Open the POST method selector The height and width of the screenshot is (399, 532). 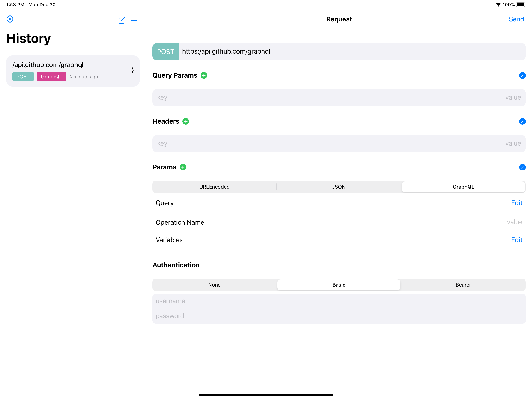[166, 51]
